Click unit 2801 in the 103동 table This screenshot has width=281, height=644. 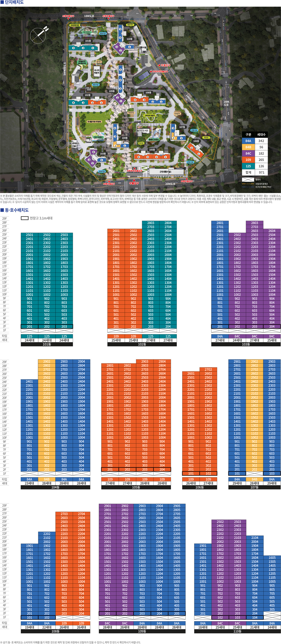(220, 223)
